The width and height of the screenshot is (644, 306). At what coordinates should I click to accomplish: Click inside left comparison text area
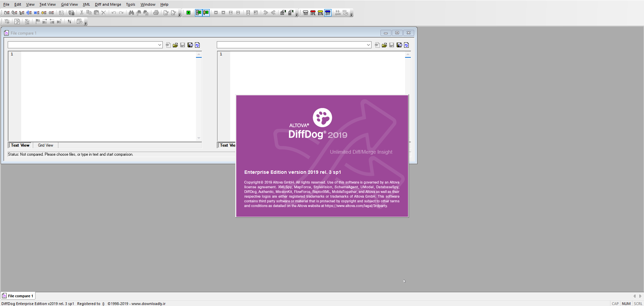coord(108,96)
